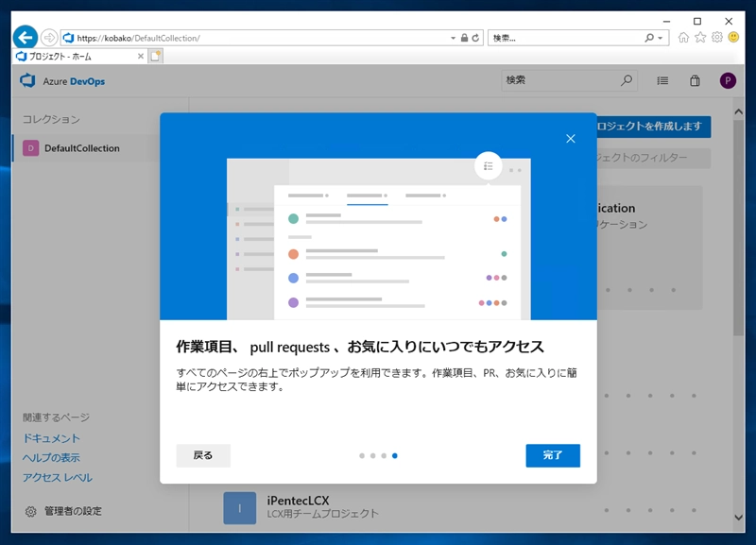
Task: Minimize the browser window
Action: point(666,21)
